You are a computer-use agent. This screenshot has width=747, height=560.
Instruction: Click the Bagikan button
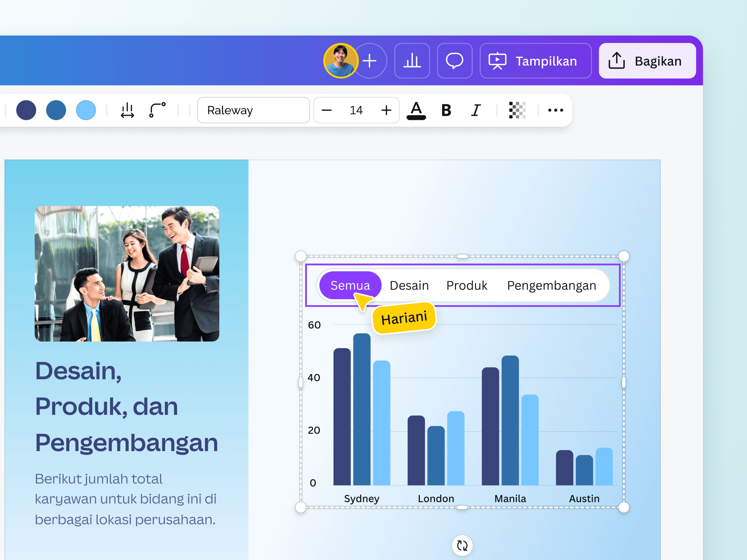(x=647, y=61)
